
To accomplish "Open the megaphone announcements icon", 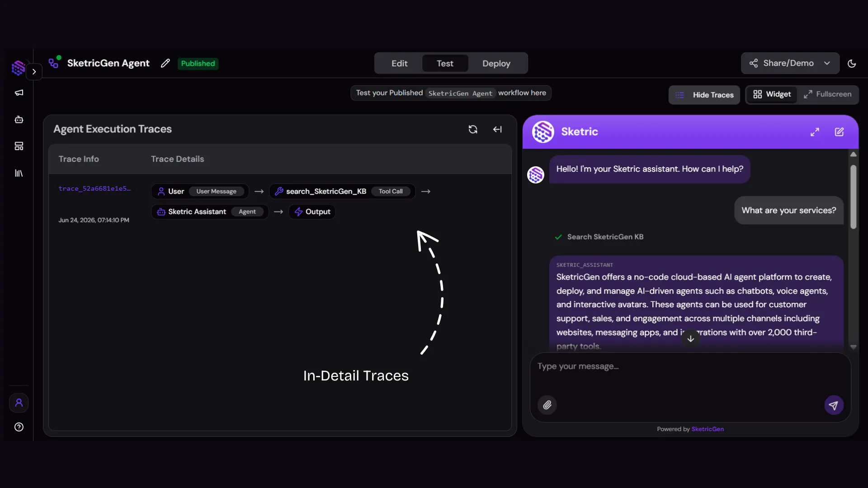I will [19, 93].
